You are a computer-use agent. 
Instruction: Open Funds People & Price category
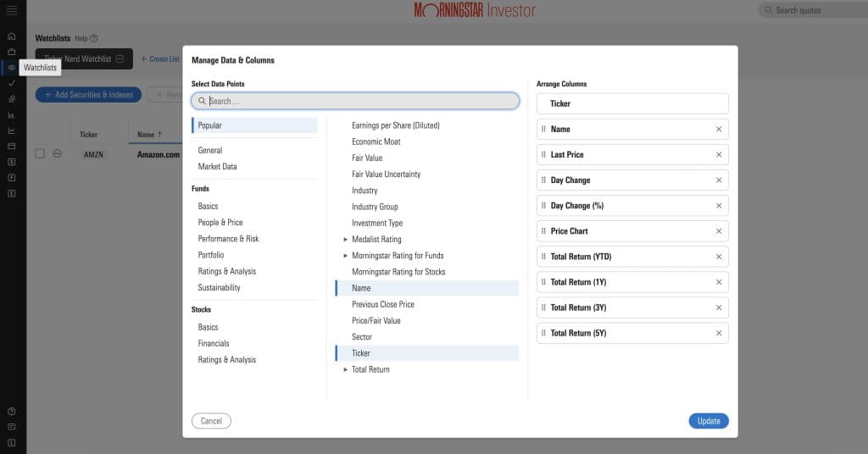point(220,222)
